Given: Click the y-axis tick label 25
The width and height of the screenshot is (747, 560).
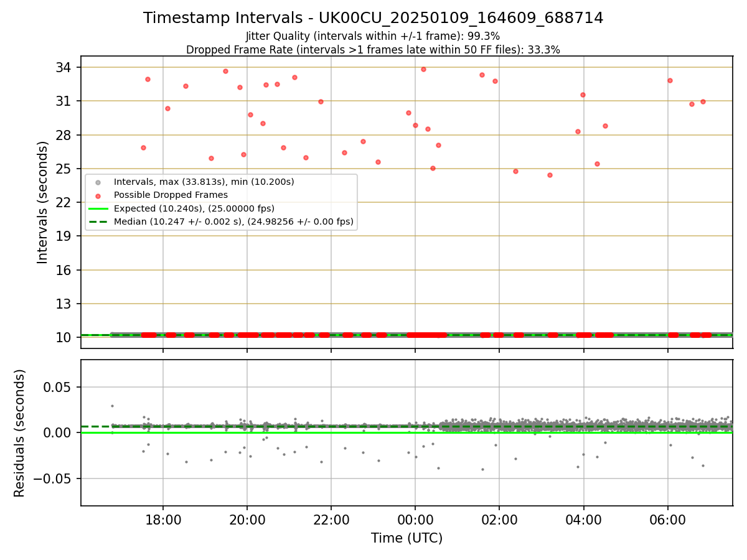Looking at the screenshot, I should pyautogui.click(x=65, y=169).
